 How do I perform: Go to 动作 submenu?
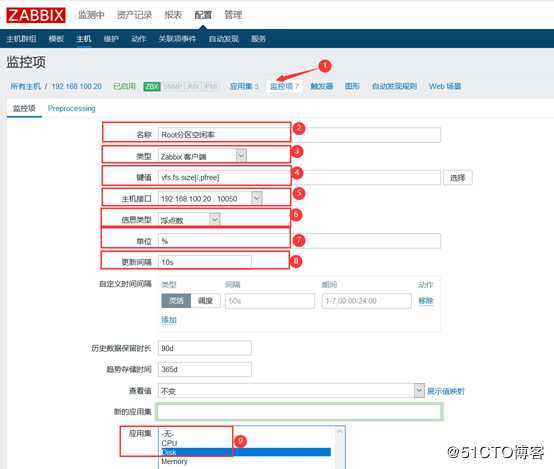click(x=138, y=39)
